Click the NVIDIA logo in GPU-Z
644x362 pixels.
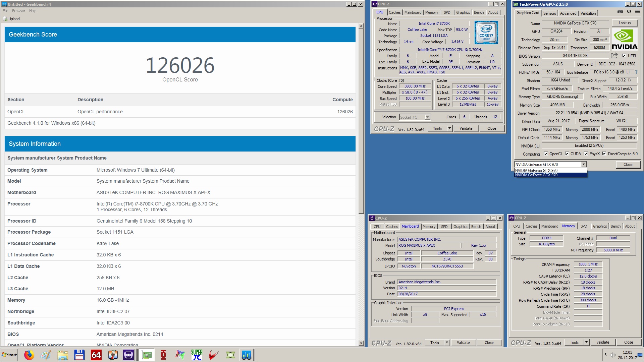[625, 40]
